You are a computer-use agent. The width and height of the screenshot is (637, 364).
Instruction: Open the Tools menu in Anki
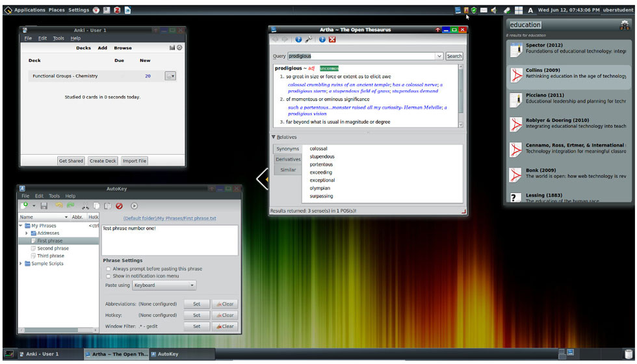[58, 38]
